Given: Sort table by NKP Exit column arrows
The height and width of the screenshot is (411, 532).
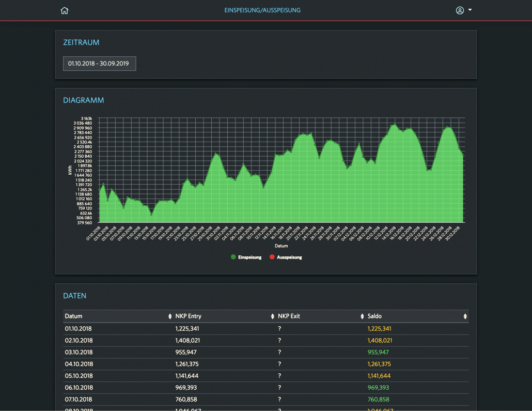Looking at the screenshot, I should [362, 316].
